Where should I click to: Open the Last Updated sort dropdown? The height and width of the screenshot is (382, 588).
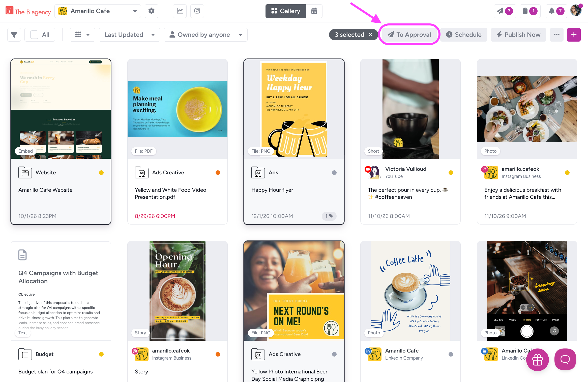pyautogui.click(x=129, y=35)
